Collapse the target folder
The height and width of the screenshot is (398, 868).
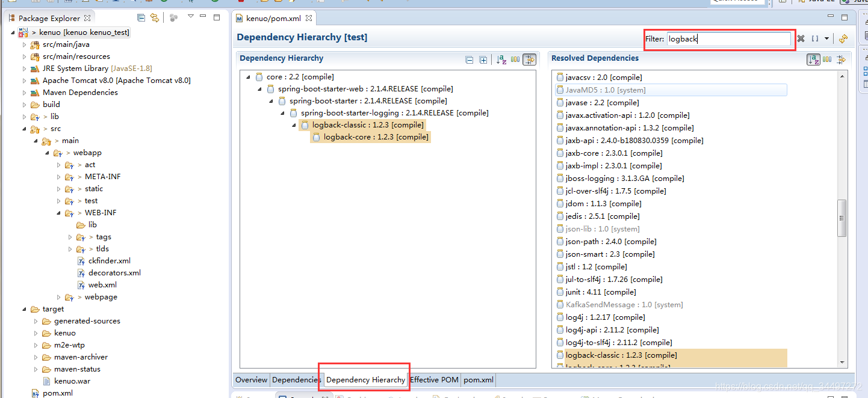coord(25,309)
